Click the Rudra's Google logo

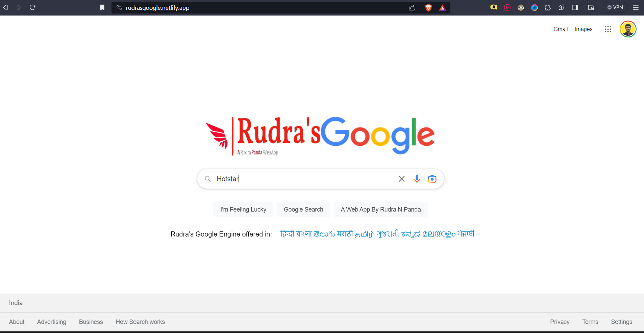click(320, 136)
